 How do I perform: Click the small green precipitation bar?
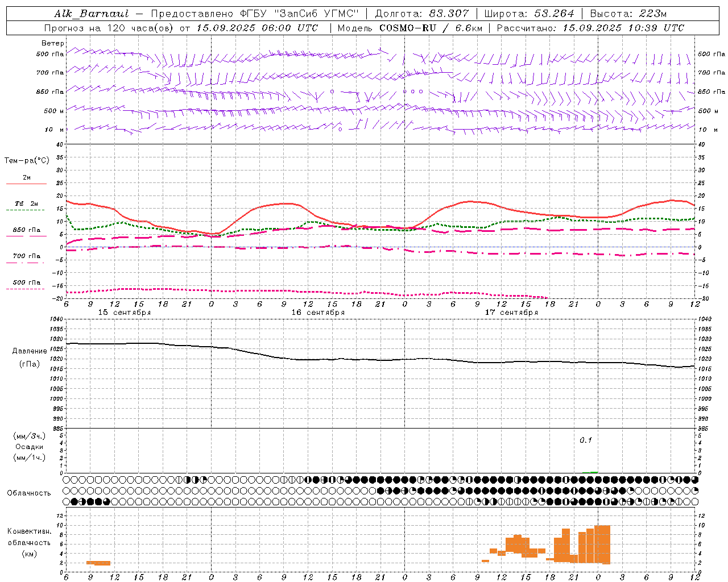[594, 472]
